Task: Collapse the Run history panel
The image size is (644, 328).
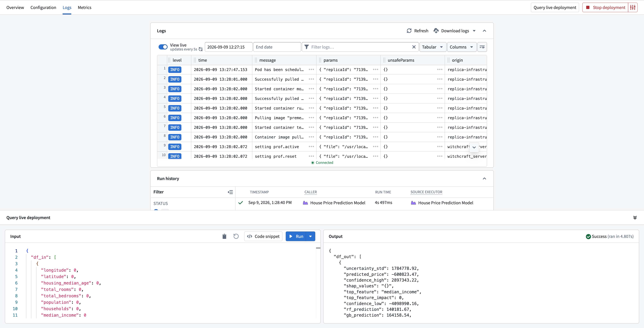Action: coord(484,179)
